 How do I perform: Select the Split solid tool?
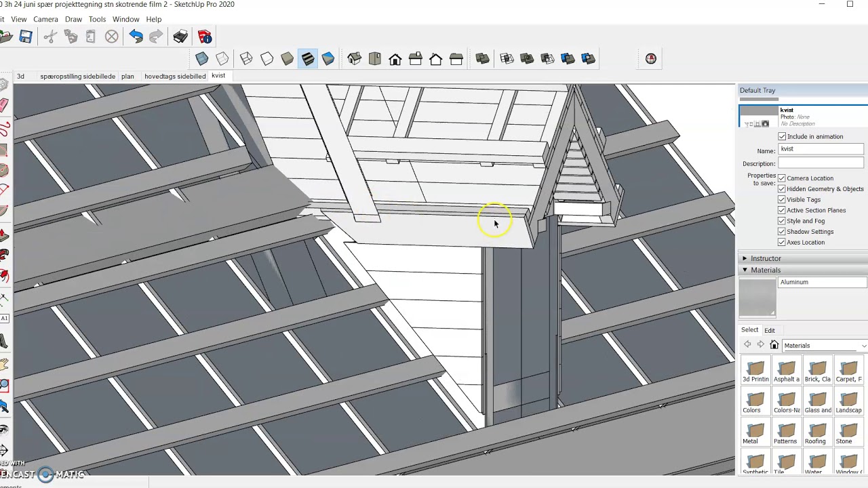click(x=588, y=59)
